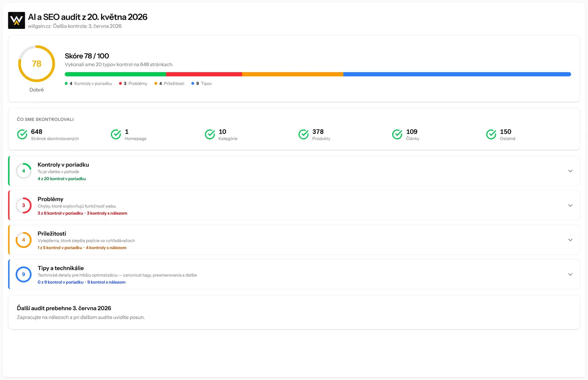Click the checkmark icon next to Homepage

pos(116,134)
